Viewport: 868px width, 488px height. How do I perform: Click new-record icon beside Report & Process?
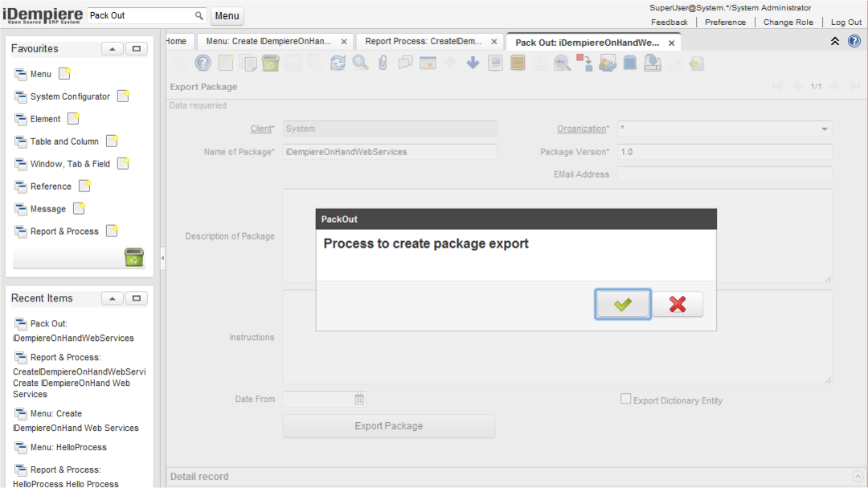pyautogui.click(x=112, y=232)
